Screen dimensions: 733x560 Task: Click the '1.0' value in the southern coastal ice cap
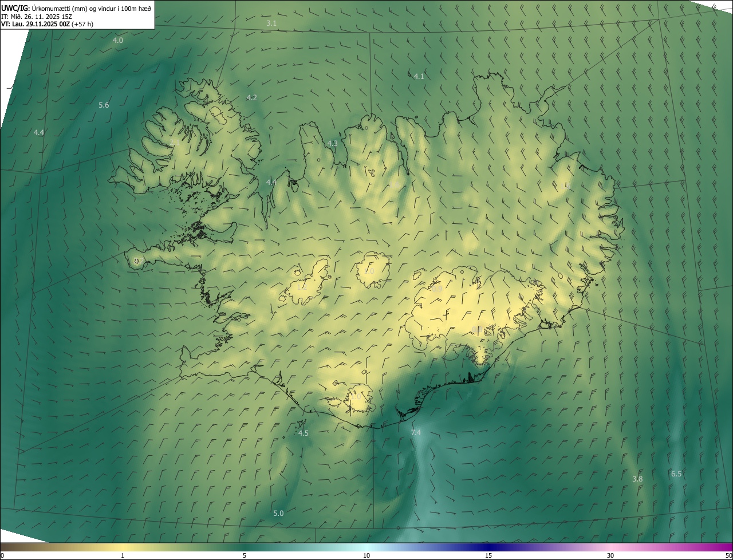click(x=356, y=397)
